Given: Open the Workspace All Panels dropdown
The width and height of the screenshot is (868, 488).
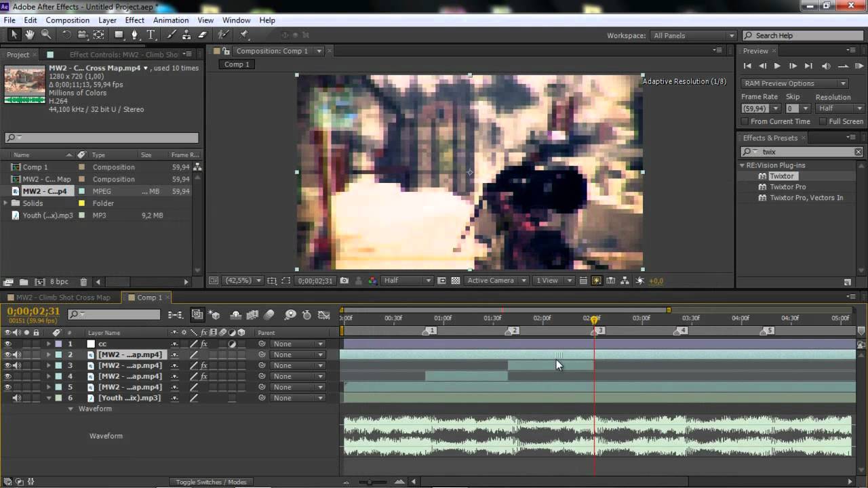Looking at the screenshot, I should [x=693, y=35].
